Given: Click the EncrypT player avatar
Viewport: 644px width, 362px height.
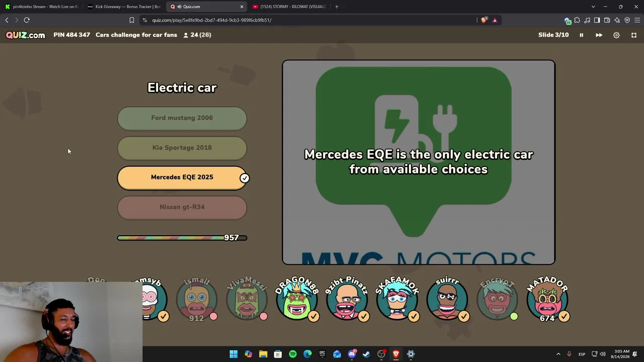Looking at the screenshot, I should pyautogui.click(x=497, y=299).
